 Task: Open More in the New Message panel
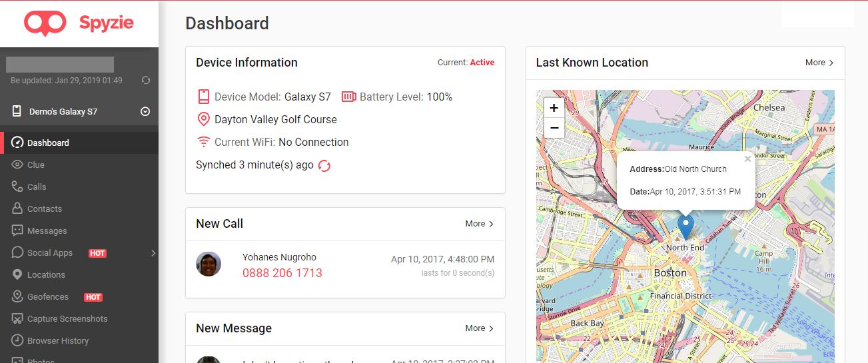coord(480,328)
